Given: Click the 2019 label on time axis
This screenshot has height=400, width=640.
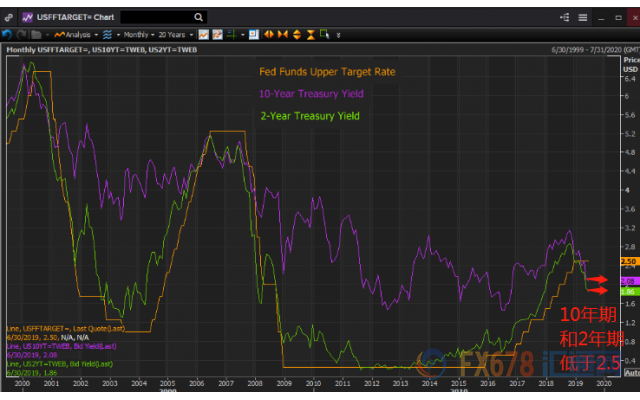Looking at the screenshot, I should [576, 383].
